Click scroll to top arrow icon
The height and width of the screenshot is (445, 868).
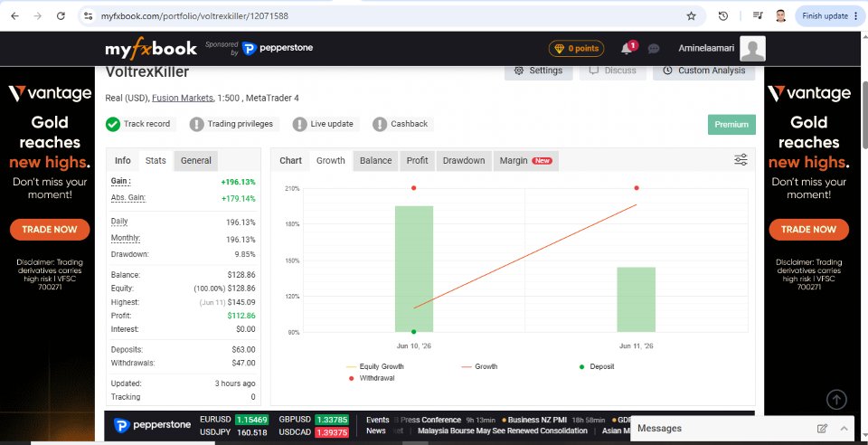[x=836, y=399]
